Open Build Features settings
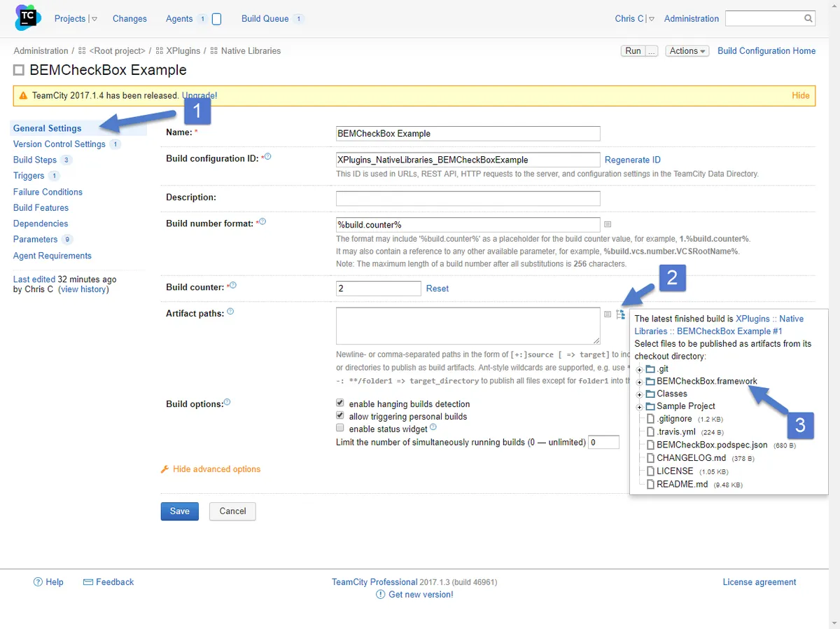 [41, 208]
